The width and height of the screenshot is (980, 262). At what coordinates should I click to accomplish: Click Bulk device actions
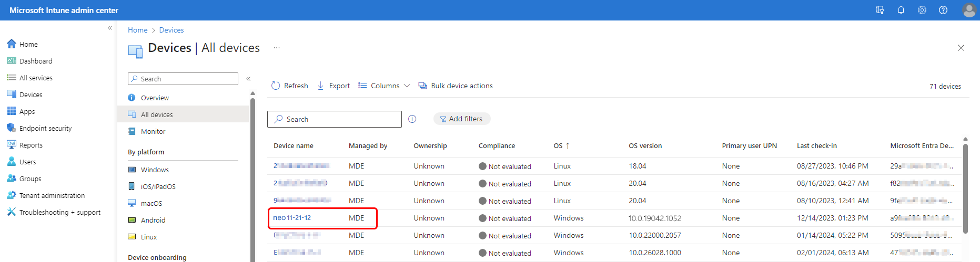[456, 86]
